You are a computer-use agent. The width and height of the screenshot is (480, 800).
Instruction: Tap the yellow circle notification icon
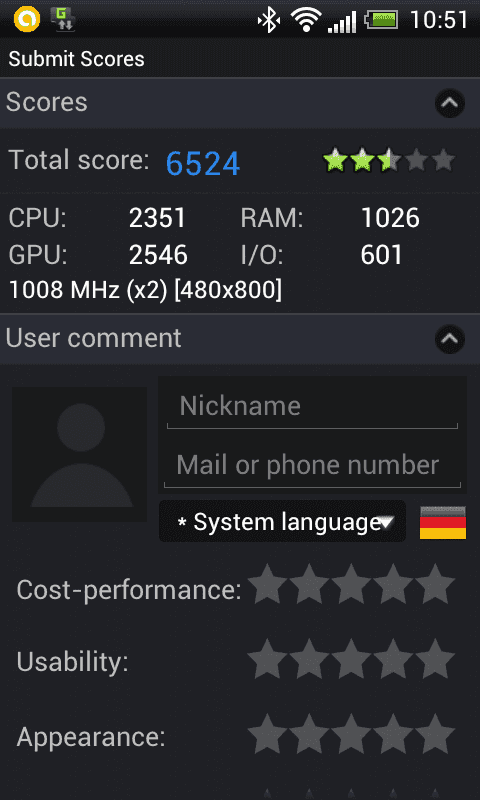[27, 19]
